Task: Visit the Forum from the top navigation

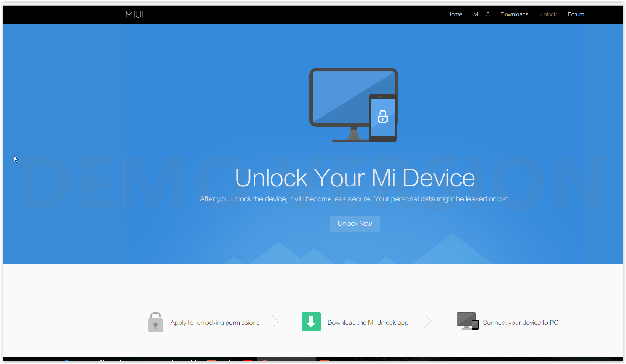Action: pos(576,14)
